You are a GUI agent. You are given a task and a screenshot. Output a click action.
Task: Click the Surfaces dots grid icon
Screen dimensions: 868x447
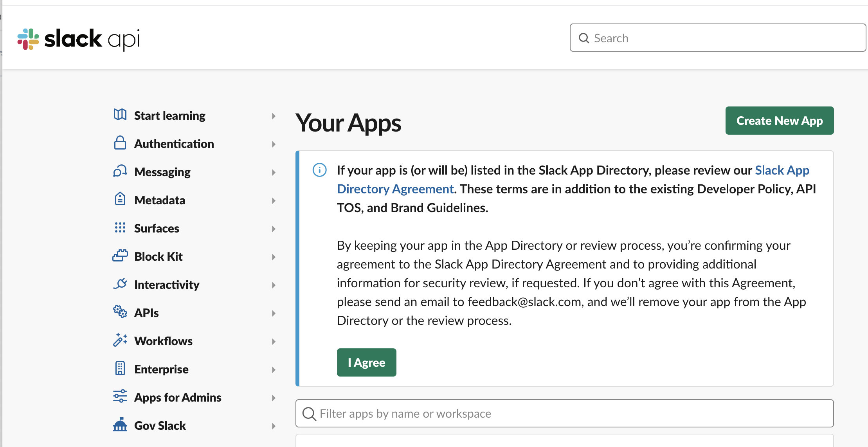[120, 227]
